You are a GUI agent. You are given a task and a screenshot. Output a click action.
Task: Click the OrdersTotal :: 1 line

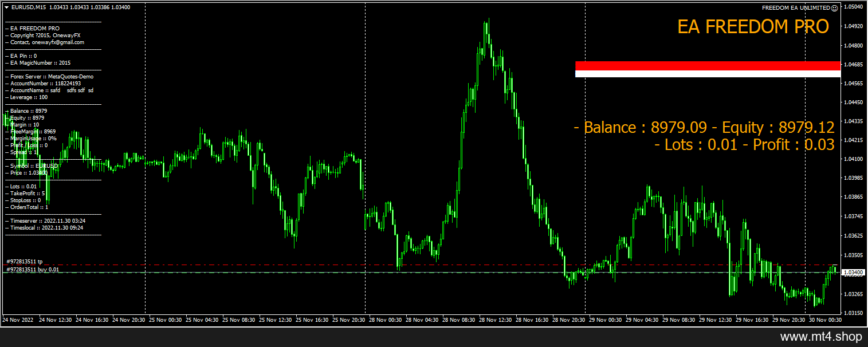[26, 207]
